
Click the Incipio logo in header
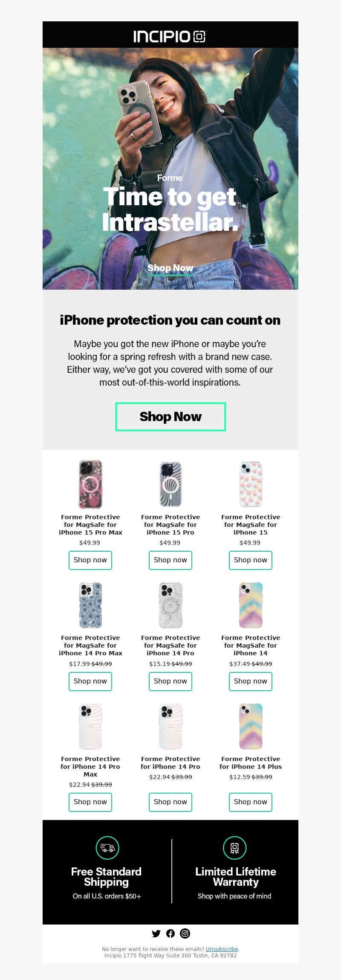coord(170,36)
